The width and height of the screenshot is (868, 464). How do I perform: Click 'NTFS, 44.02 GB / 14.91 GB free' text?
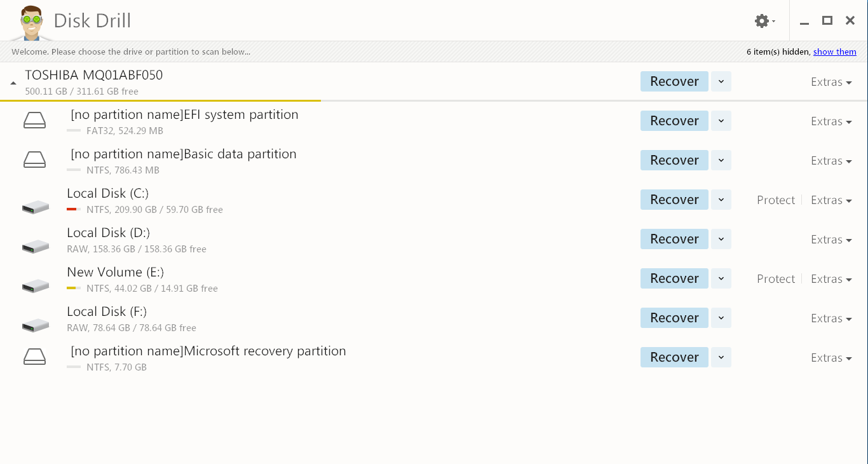[153, 289]
